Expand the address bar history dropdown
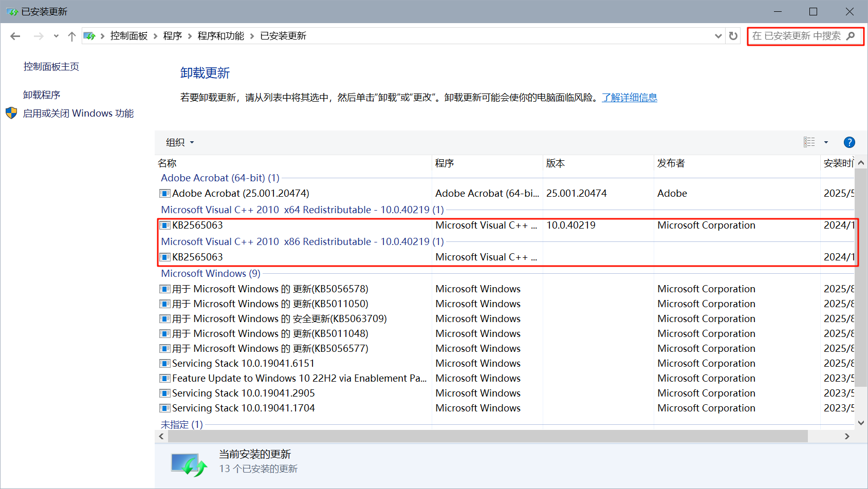 718,36
